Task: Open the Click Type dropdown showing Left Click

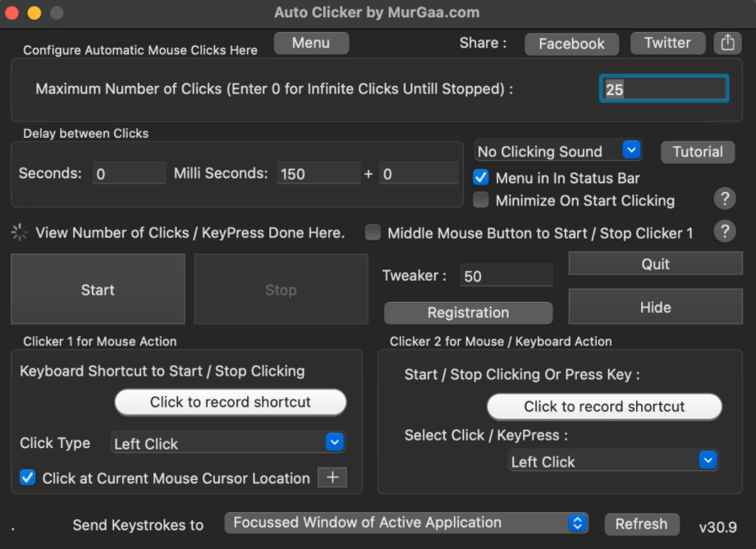Action: click(x=333, y=442)
